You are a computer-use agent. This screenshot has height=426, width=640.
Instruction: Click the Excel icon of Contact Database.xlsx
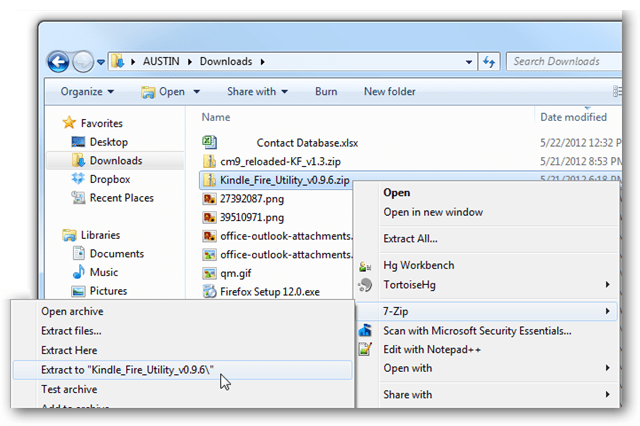coord(209,142)
